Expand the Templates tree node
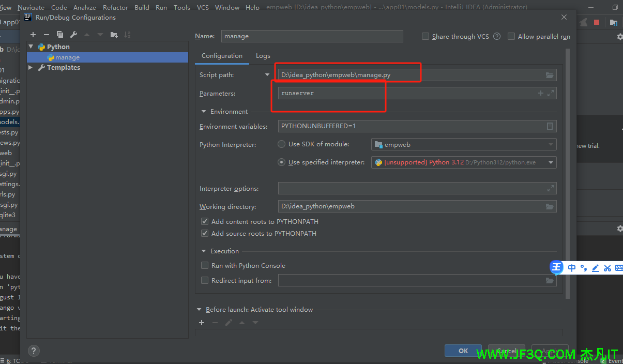The width and height of the screenshot is (623, 364). point(31,68)
